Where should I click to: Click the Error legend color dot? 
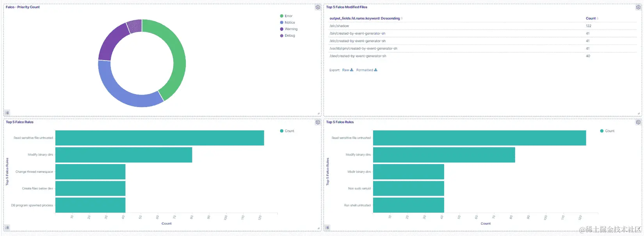pyautogui.click(x=281, y=16)
